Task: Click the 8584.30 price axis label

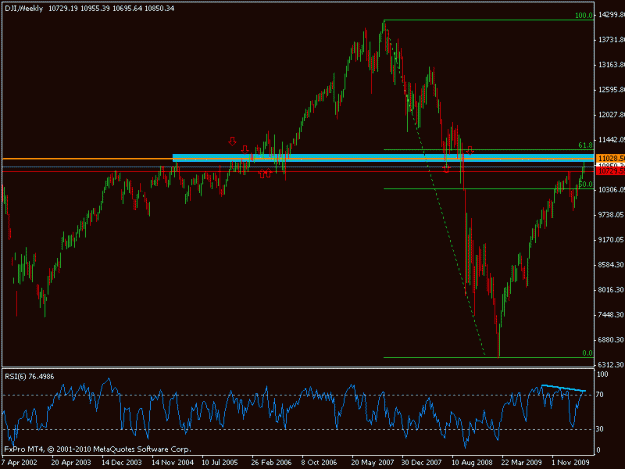Action: coord(611,265)
